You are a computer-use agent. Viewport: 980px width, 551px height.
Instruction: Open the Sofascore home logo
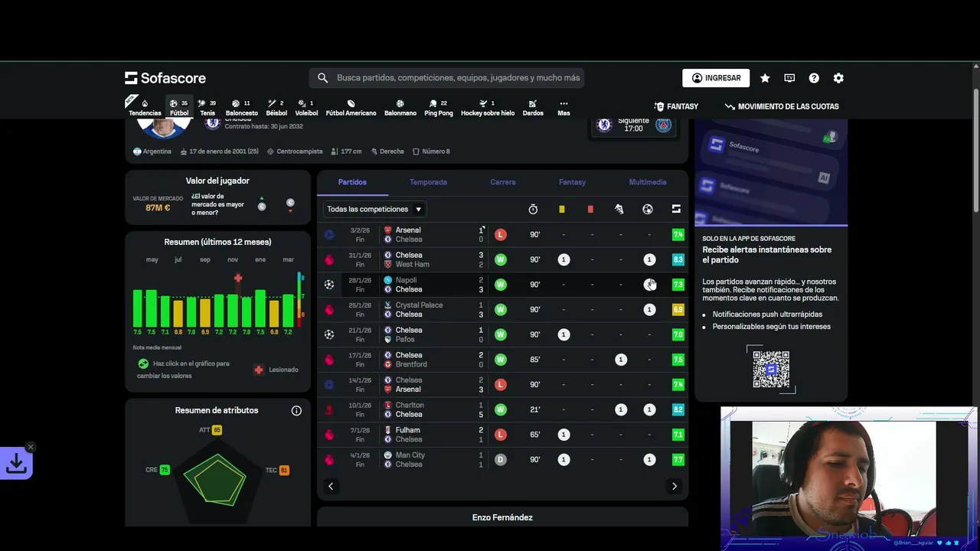[165, 78]
